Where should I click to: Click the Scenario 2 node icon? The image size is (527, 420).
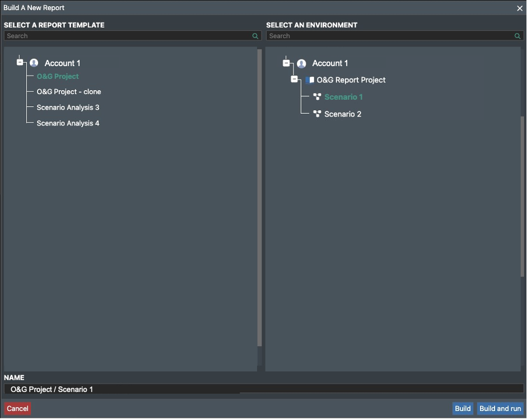coord(317,114)
